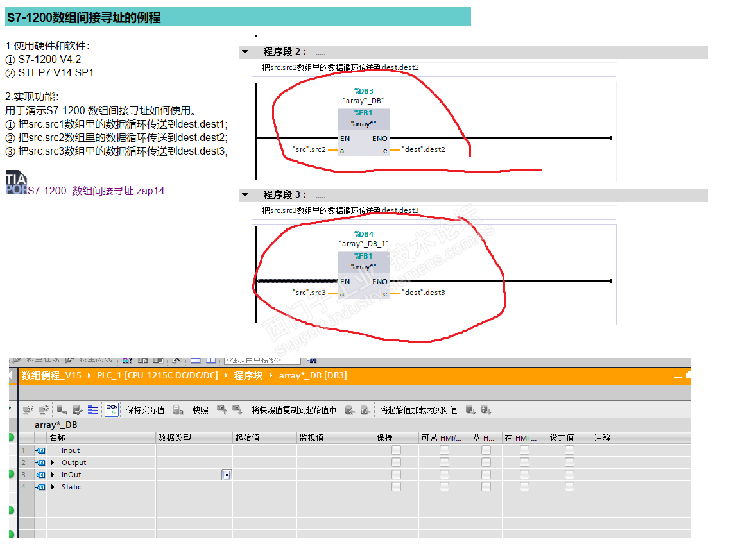Click the 设定值 column header
756x560 pixels.
pyautogui.click(x=569, y=437)
